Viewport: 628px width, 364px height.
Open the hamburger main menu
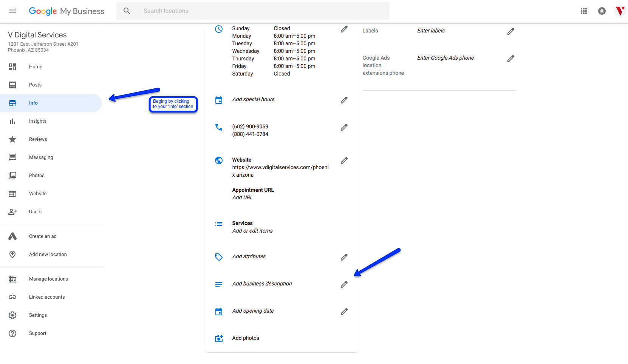pyautogui.click(x=12, y=11)
